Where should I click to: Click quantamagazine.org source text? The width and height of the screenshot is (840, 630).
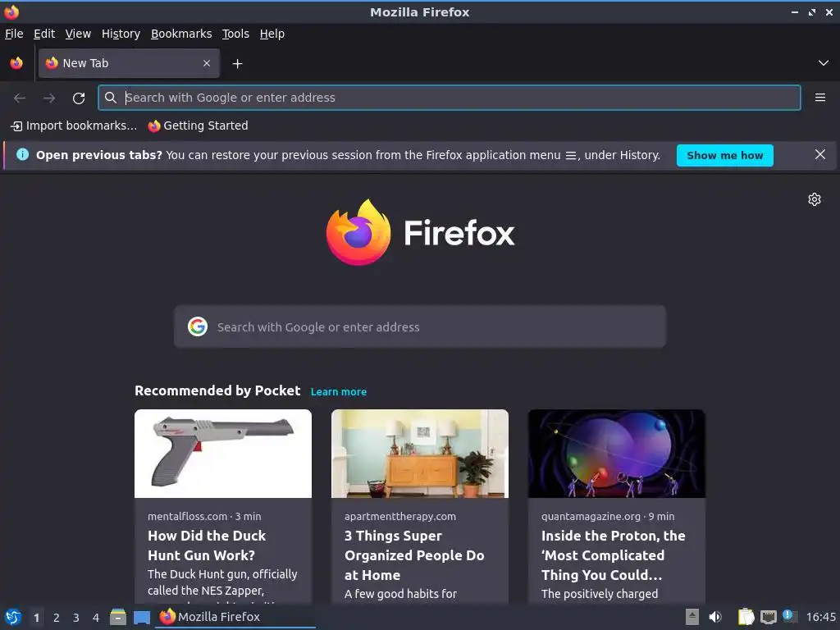591,517
